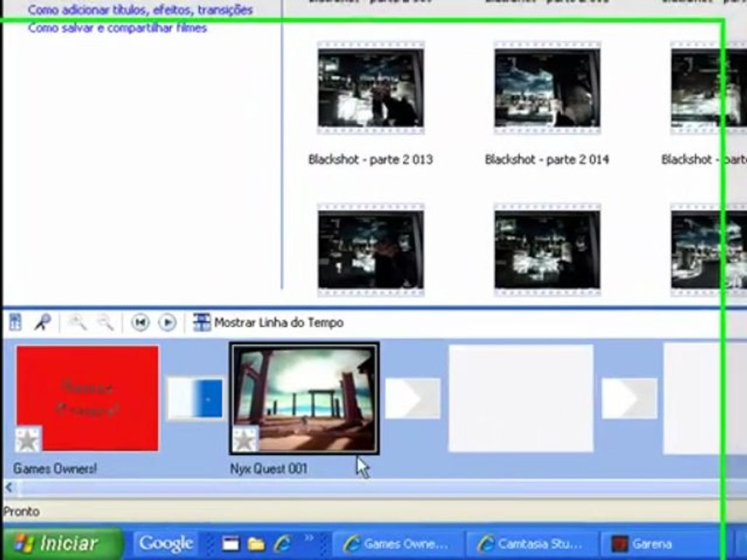The width and height of the screenshot is (747, 560).
Task: Select clip thumbnail beneath Blackshot - parte 2 013
Action: pos(370,250)
